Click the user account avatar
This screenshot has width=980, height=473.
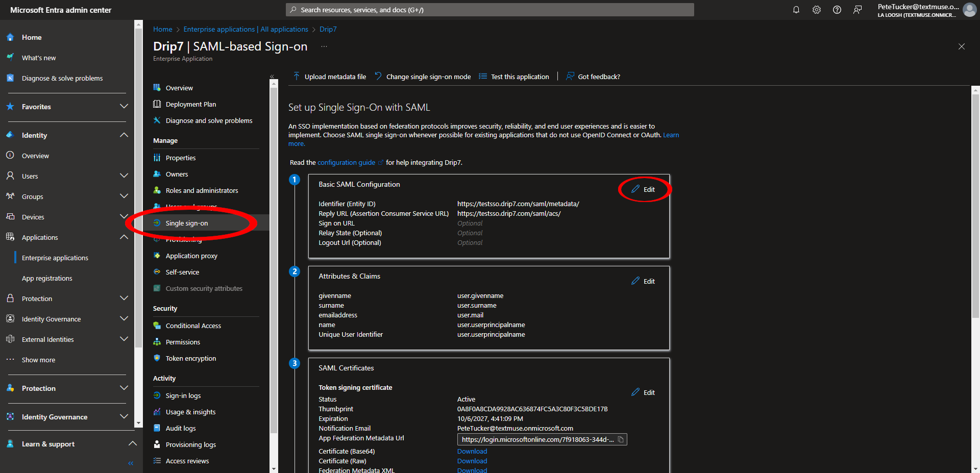969,10
